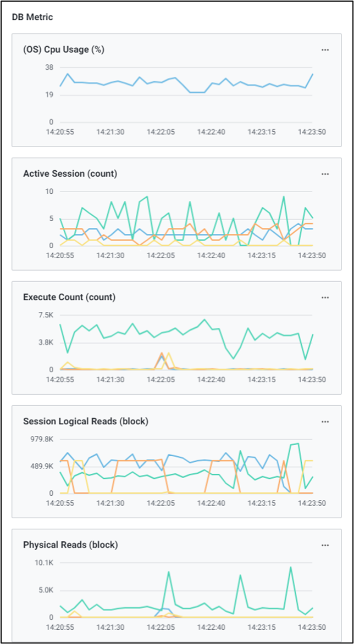354x644 pixels.
Task: Select the Physical Reads (block) chart title
Action: click(70, 545)
